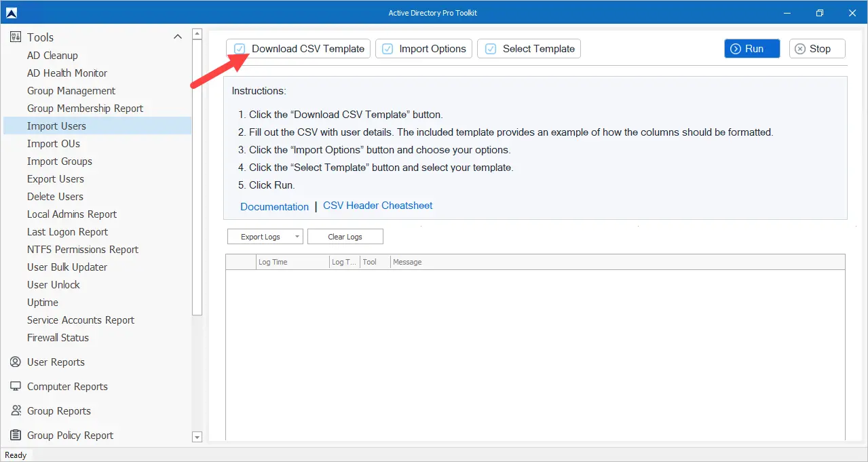The height and width of the screenshot is (462, 868).
Task: Click the check icon on Download CSV Template
Action: [x=240, y=49]
